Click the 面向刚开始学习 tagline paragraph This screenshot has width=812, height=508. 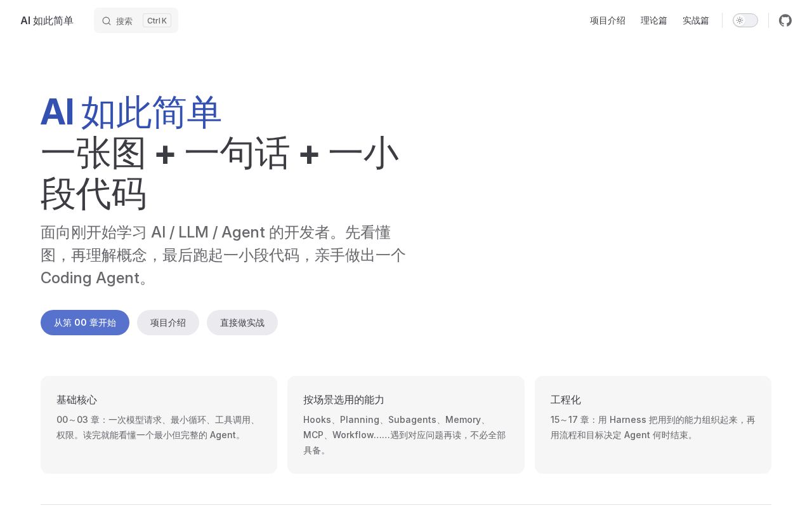(x=223, y=255)
